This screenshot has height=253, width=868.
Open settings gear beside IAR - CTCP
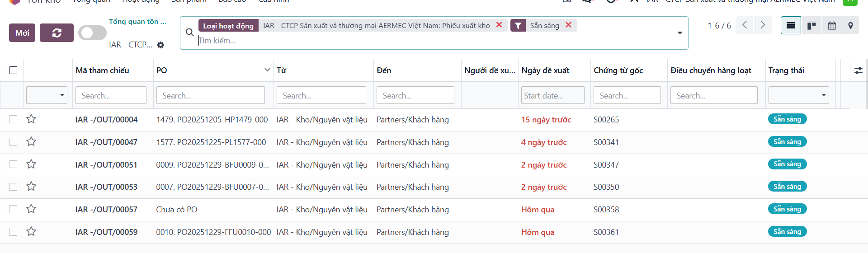160,45
